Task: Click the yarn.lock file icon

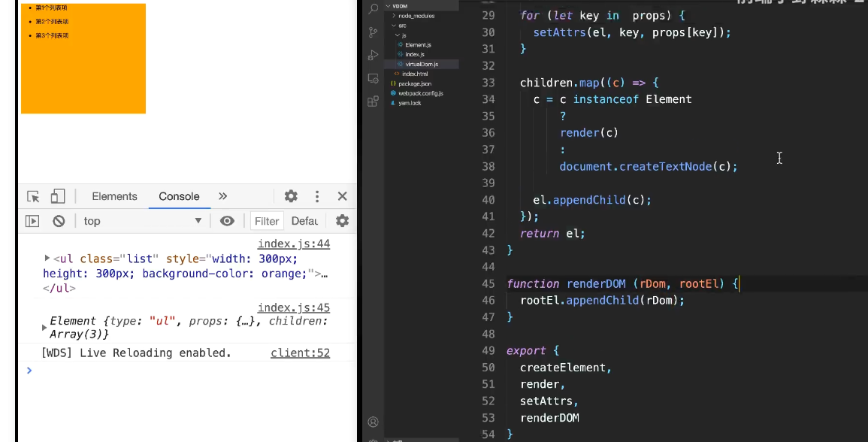Action: [x=393, y=103]
